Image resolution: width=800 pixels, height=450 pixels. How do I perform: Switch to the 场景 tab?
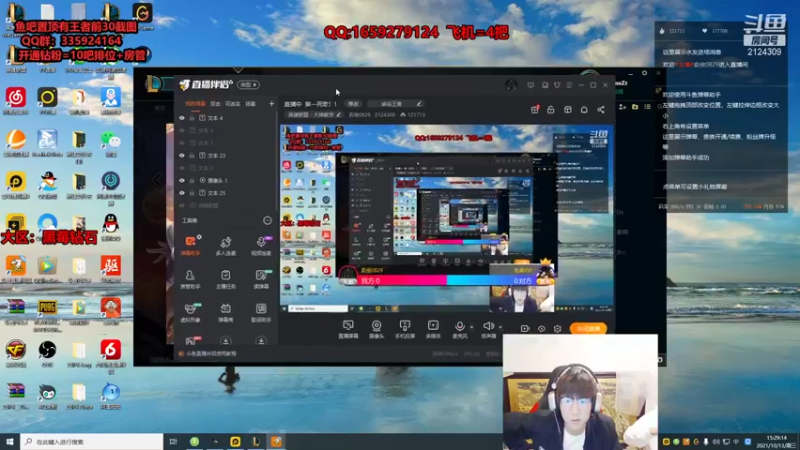click(250, 104)
